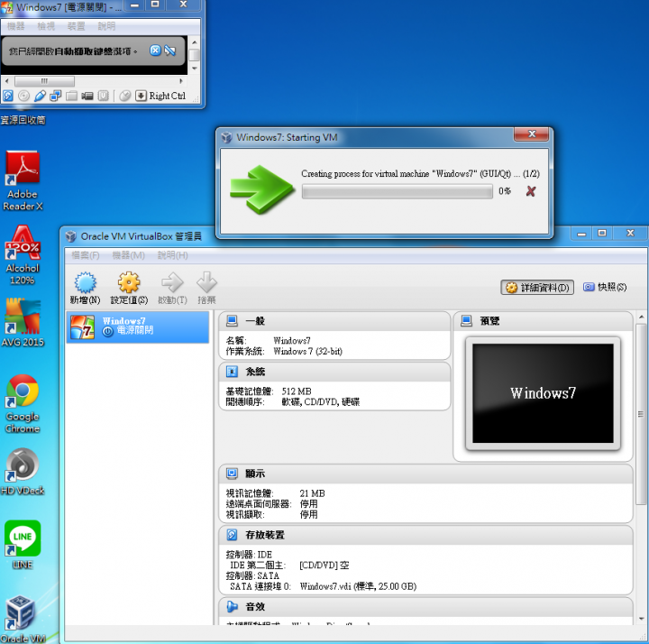Screen dimensions: 649x644
Task: Click scroll-left arrow in VM window
Action: pyautogui.click(x=6, y=81)
